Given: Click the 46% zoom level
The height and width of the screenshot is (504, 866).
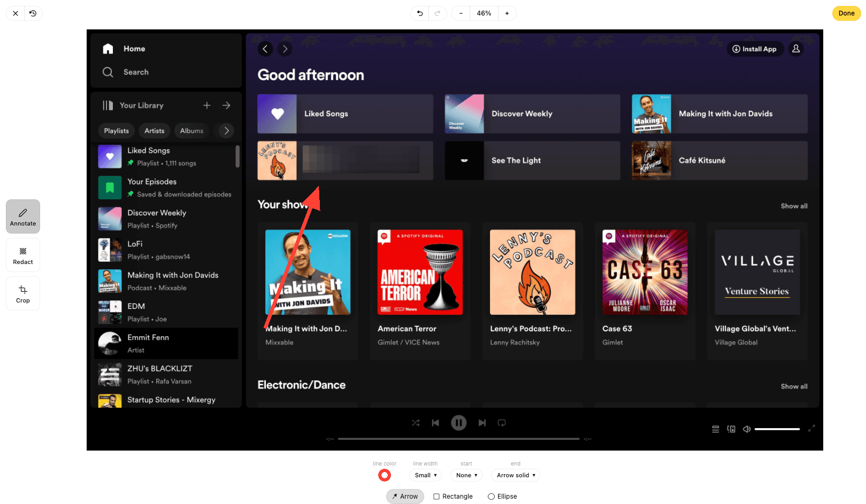Looking at the screenshot, I should pyautogui.click(x=484, y=13).
